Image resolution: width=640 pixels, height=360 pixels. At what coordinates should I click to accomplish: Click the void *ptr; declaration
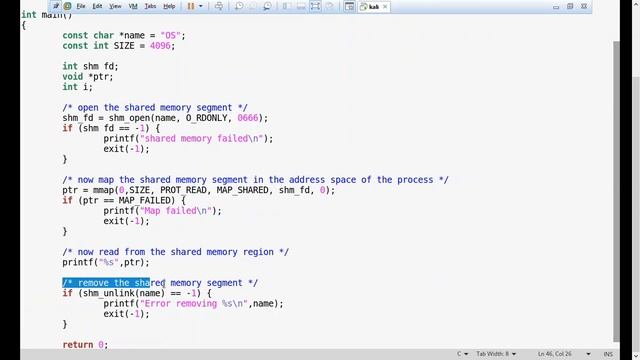88,76
